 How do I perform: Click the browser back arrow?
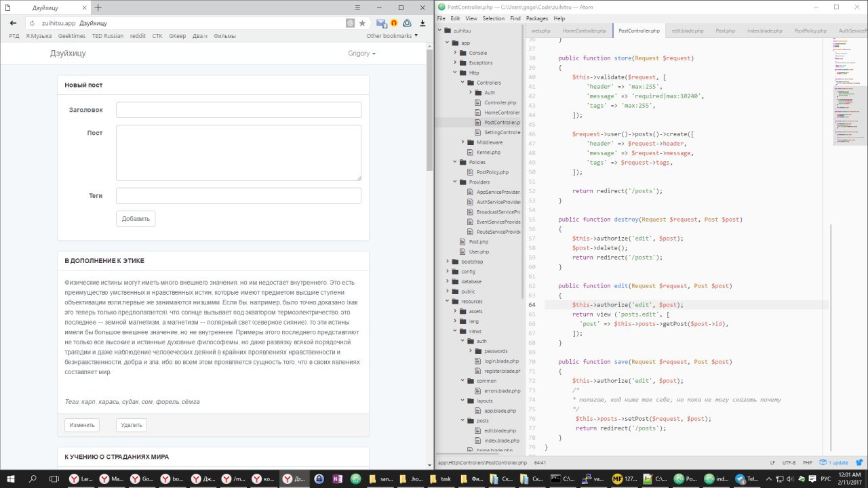click(13, 22)
